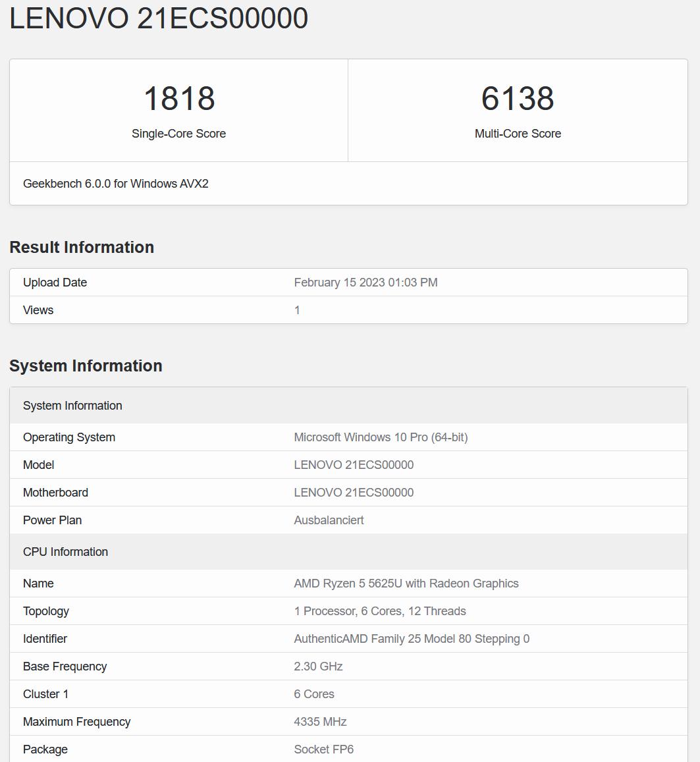Select LENOVO 21ECS00000 value in Motherboard row
Viewport: 700px width, 762px height.
(354, 493)
